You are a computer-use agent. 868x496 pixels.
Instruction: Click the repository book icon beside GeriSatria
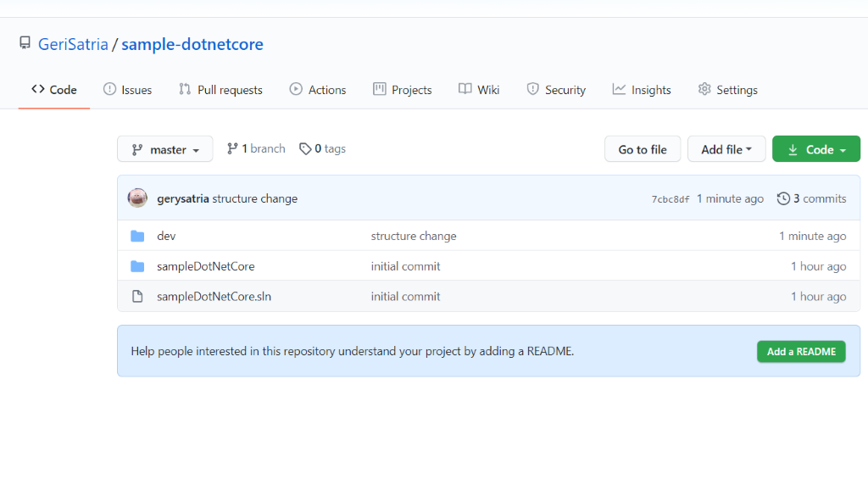pyautogui.click(x=25, y=43)
